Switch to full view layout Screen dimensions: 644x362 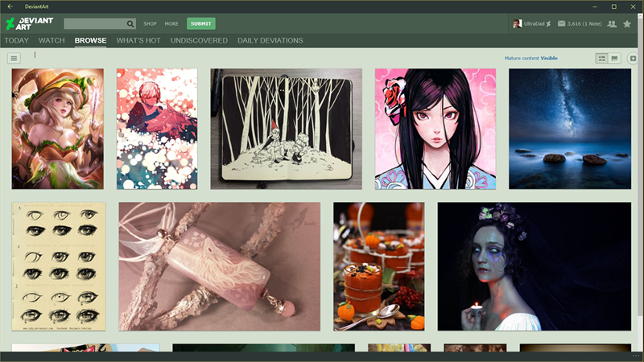point(614,58)
